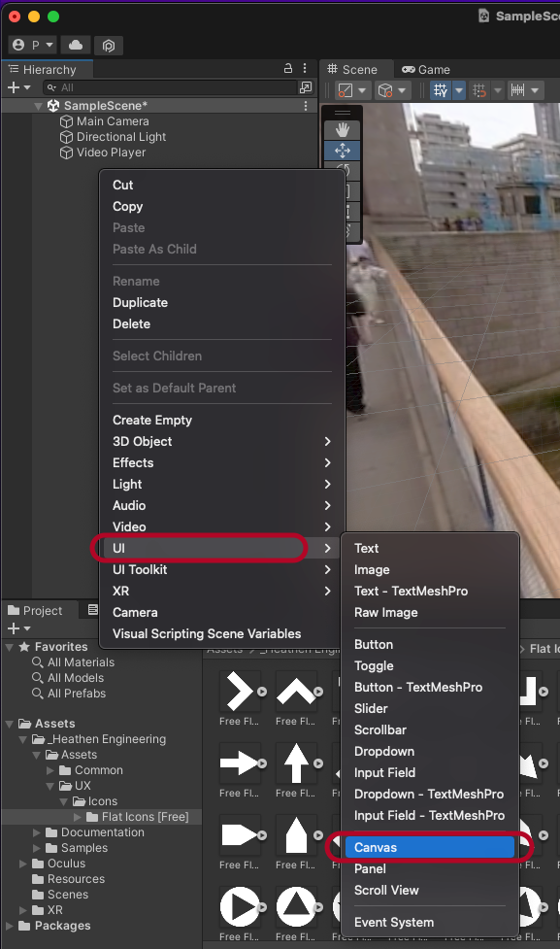Open Hierarchy add object plus dropdown
This screenshot has width=560, height=949.
[x=18, y=87]
